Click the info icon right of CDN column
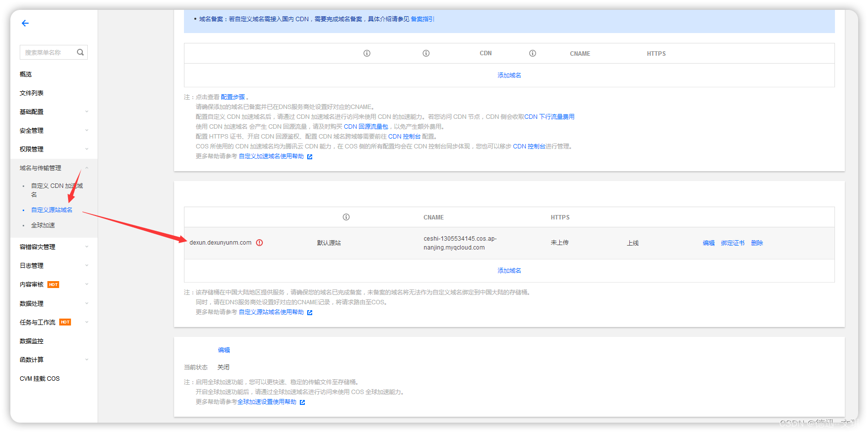Image resolution: width=868 pixels, height=433 pixels. (x=533, y=53)
